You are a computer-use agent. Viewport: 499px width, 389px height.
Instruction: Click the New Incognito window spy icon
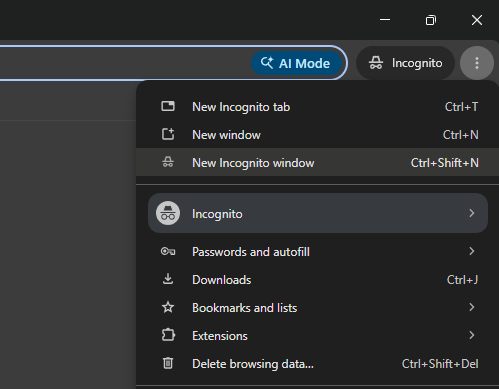[x=168, y=162]
